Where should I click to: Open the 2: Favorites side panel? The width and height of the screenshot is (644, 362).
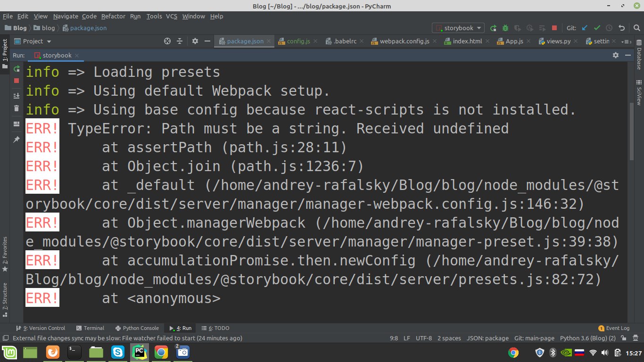[5, 254]
